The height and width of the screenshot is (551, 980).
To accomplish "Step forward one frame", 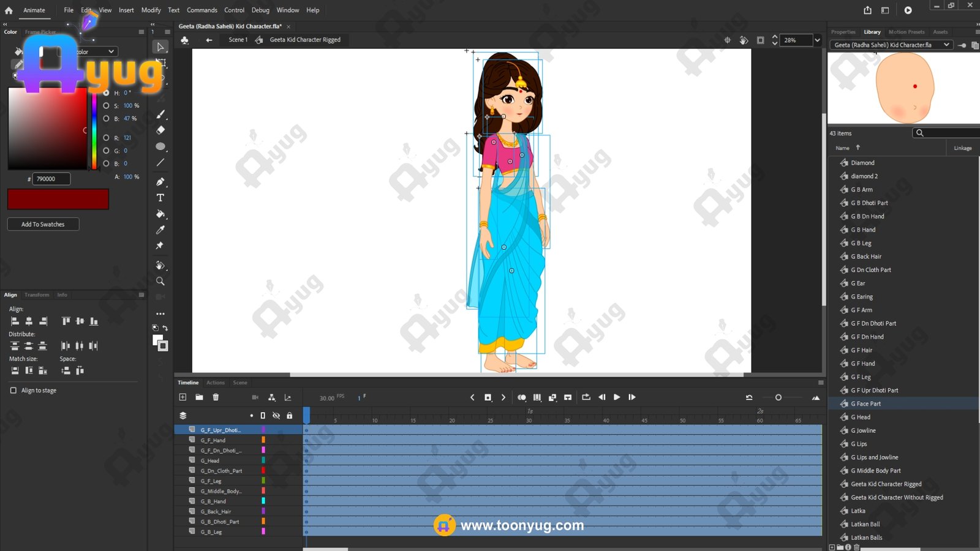I will click(x=632, y=397).
